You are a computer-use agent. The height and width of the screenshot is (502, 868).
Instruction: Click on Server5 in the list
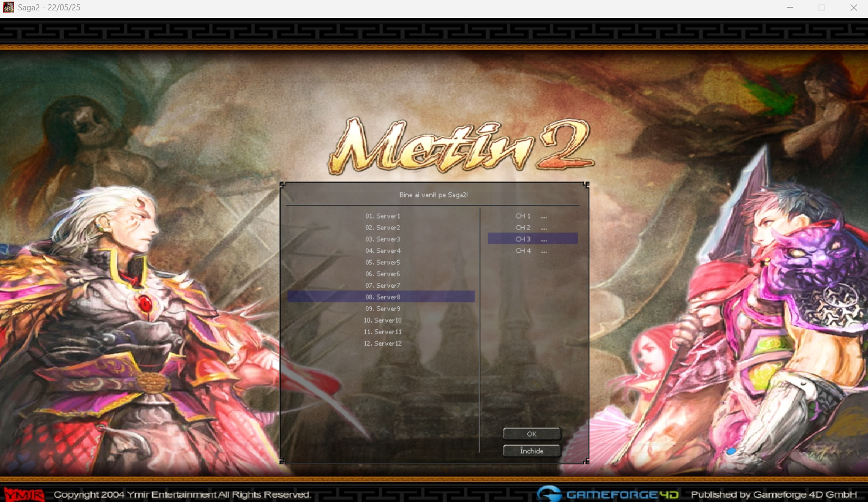click(x=382, y=262)
